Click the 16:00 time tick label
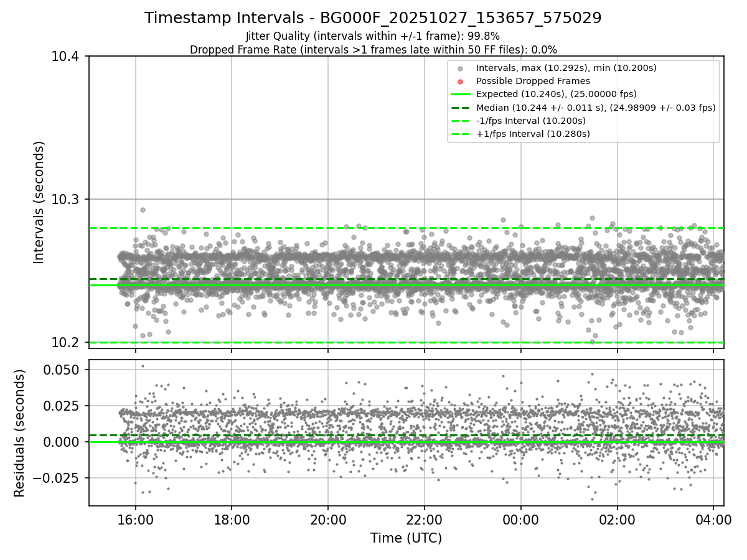The height and width of the screenshot is (560, 747). pyautogui.click(x=136, y=519)
